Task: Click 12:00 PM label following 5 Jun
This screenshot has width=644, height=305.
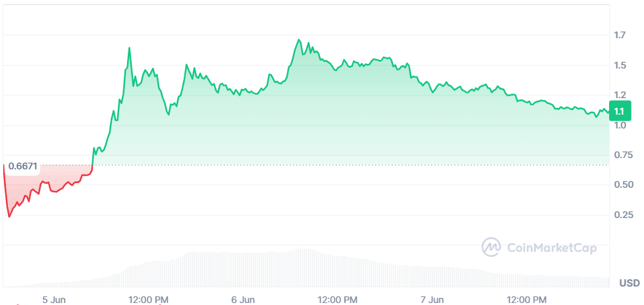Action: (x=148, y=300)
